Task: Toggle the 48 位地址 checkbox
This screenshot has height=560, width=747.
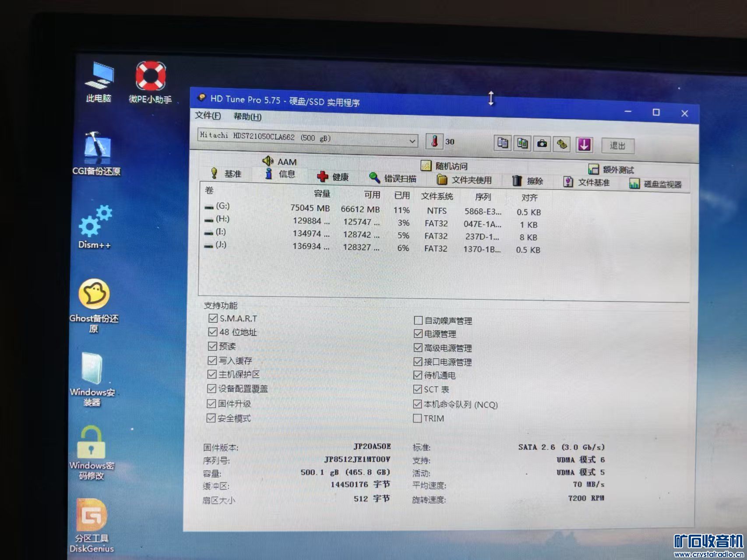Action: pyautogui.click(x=212, y=332)
